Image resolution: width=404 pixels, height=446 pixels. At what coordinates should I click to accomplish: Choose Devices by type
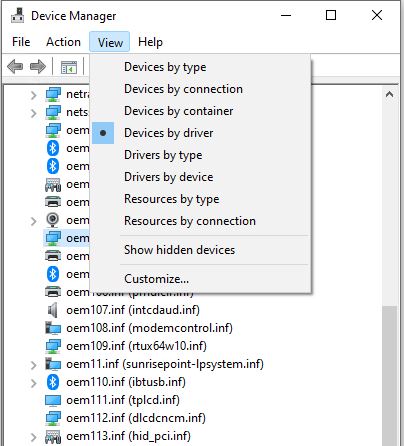coord(200,67)
